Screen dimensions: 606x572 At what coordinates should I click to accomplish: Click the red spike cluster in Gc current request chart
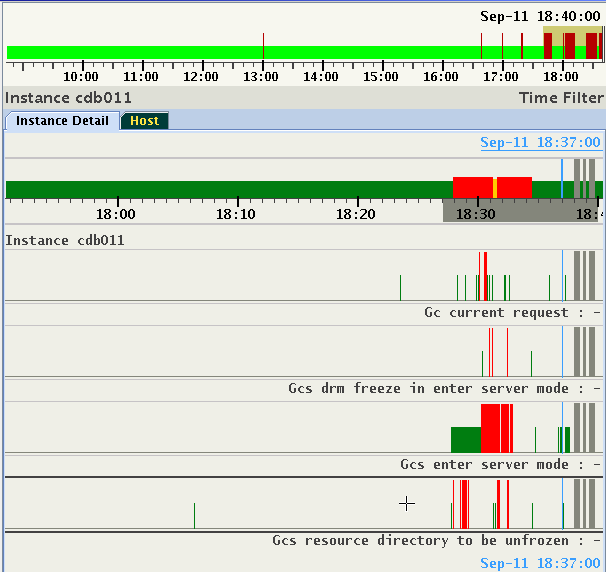483,276
